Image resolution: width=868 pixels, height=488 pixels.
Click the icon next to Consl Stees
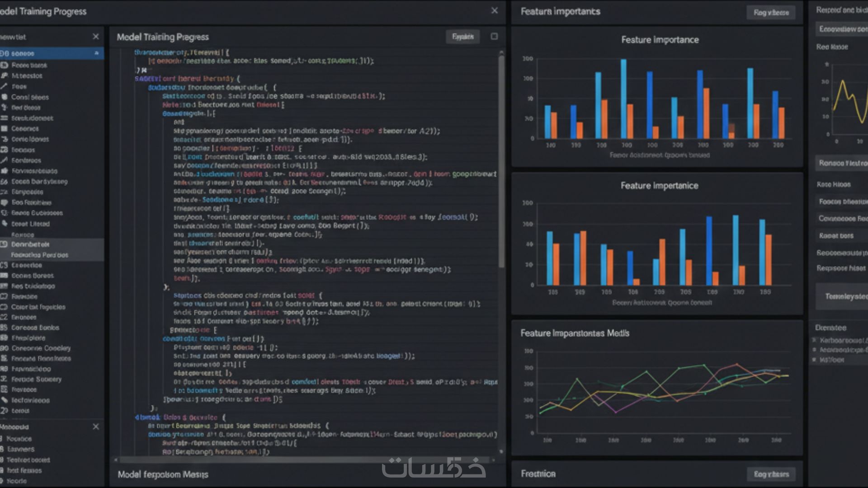point(4,97)
